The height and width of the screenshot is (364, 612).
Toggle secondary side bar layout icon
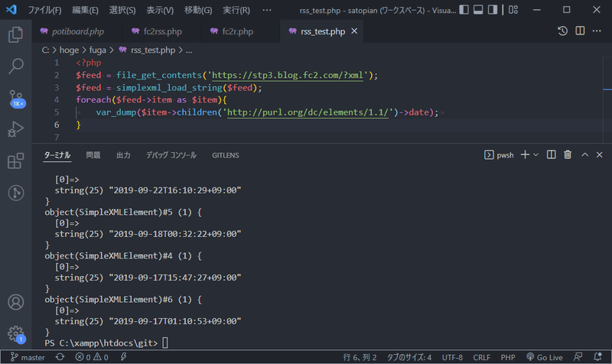coord(493,10)
